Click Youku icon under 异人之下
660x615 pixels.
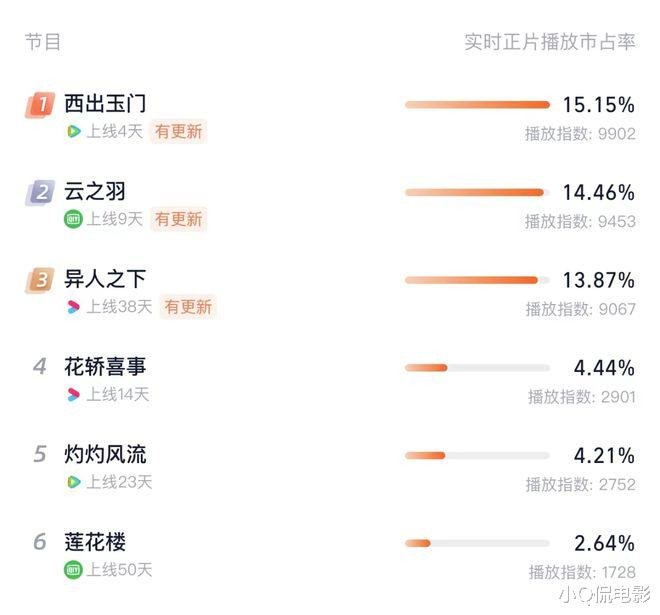pyautogui.click(x=73, y=307)
